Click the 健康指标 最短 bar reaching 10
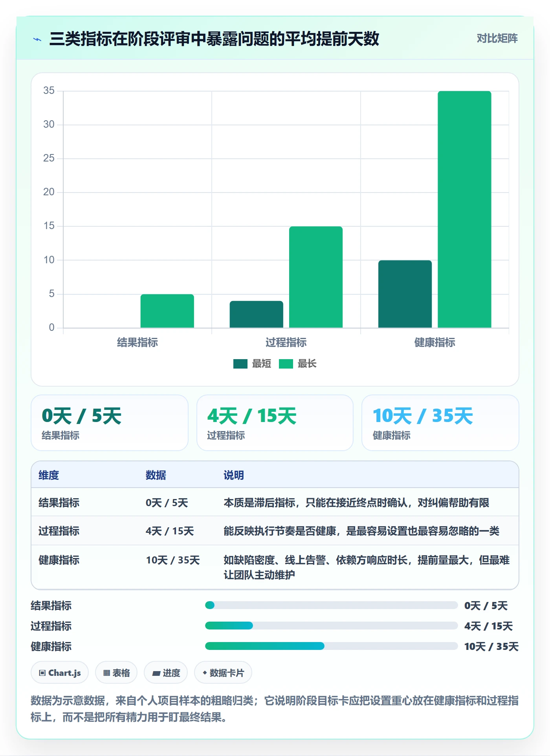Viewport: 550px width, 756px height. 405,294
